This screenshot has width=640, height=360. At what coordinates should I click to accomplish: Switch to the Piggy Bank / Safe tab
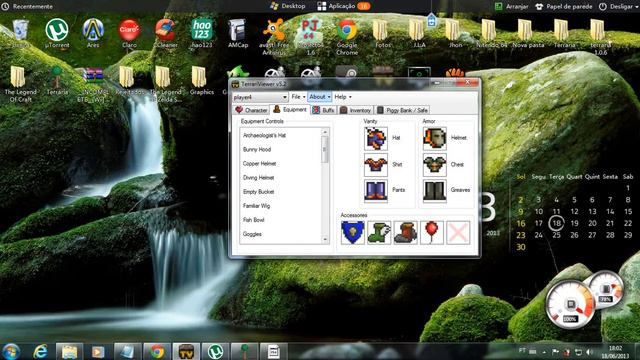[x=402, y=110]
